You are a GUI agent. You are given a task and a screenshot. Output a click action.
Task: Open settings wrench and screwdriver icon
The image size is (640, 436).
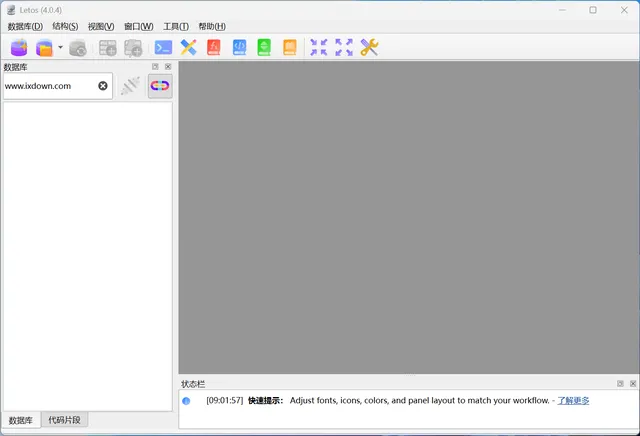pyautogui.click(x=369, y=47)
